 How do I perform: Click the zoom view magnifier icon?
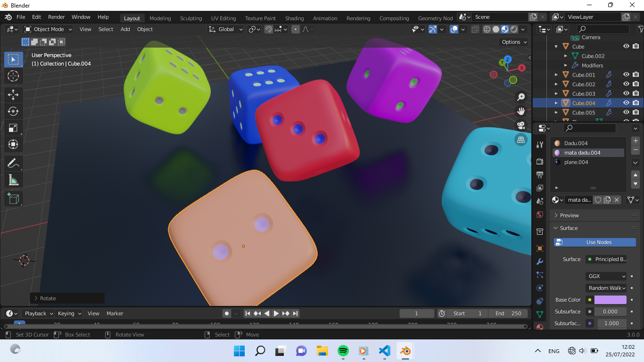coord(521,97)
